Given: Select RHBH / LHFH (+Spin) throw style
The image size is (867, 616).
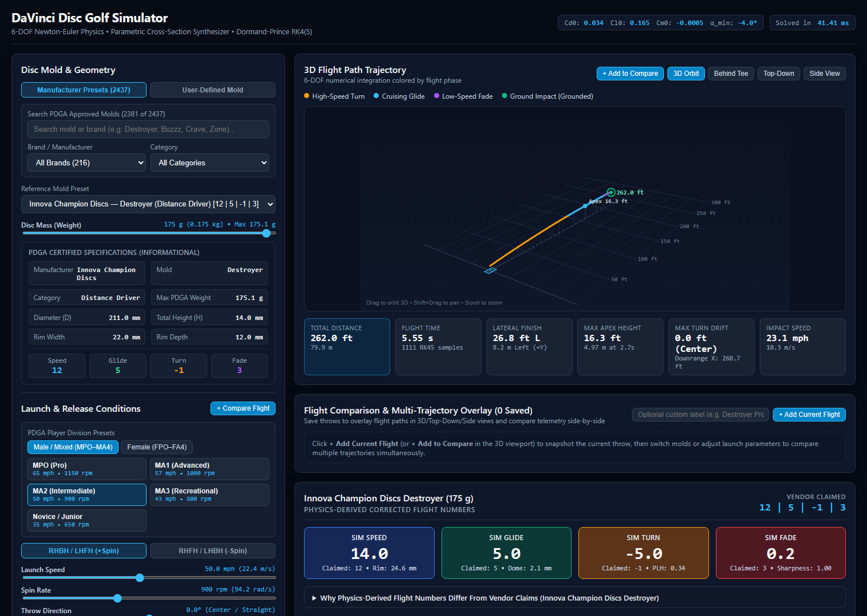Looking at the screenshot, I should click(x=84, y=551).
